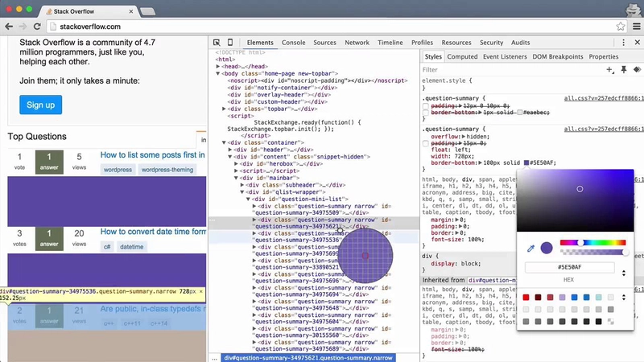
Task: Switch color format with HEX stepper arrows
Action: point(623,273)
